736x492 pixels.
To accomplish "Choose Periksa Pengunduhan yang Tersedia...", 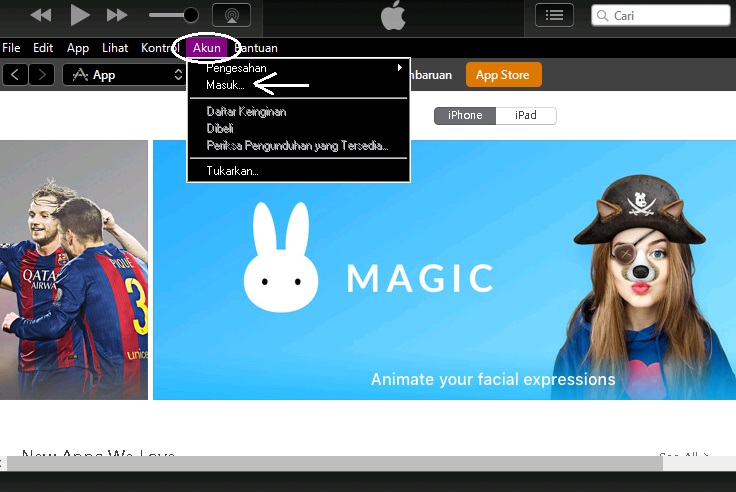I will [299, 146].
